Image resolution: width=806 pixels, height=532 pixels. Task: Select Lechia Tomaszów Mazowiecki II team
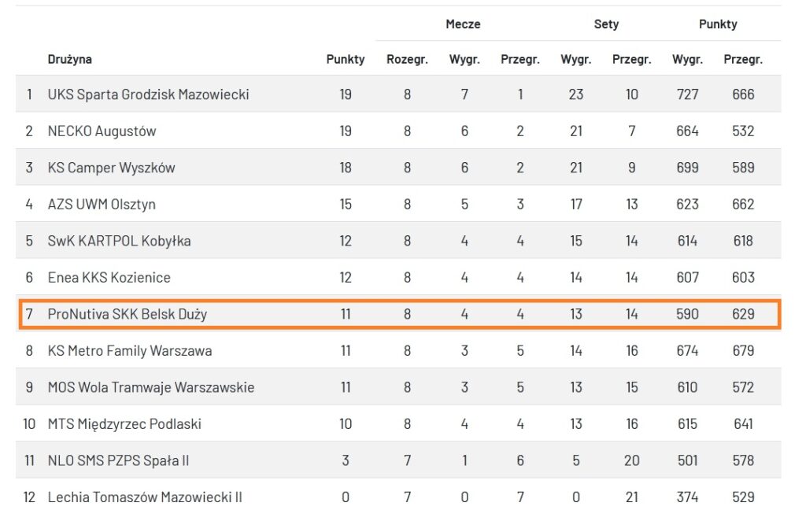coord(145,497)
